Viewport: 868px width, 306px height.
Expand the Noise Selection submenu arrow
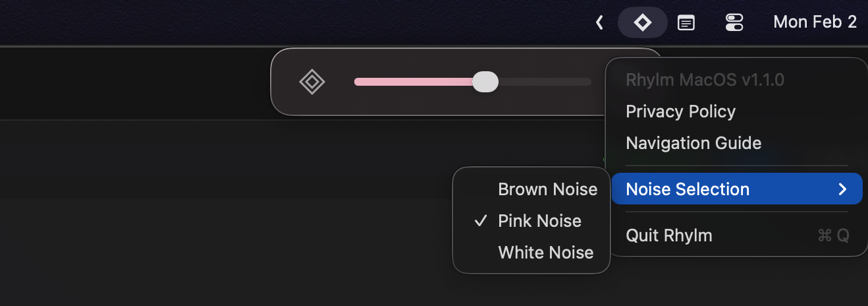coord(842,189)
